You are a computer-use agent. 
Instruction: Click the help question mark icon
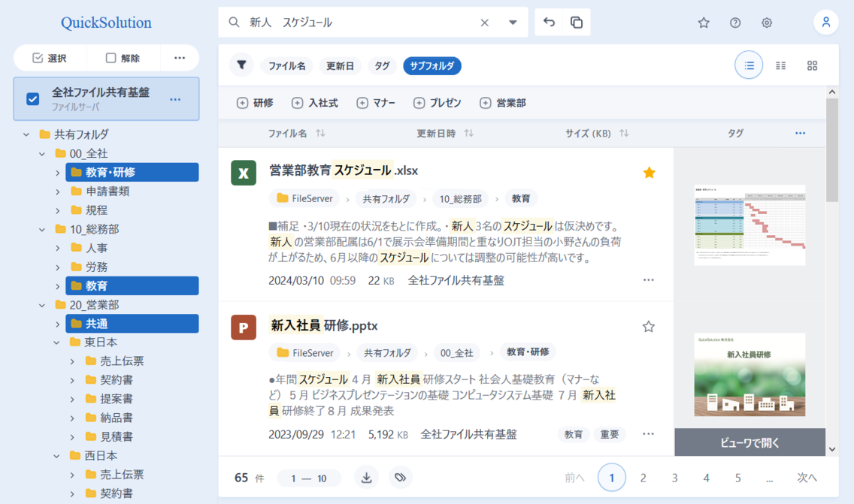click(x=734, y=23)
